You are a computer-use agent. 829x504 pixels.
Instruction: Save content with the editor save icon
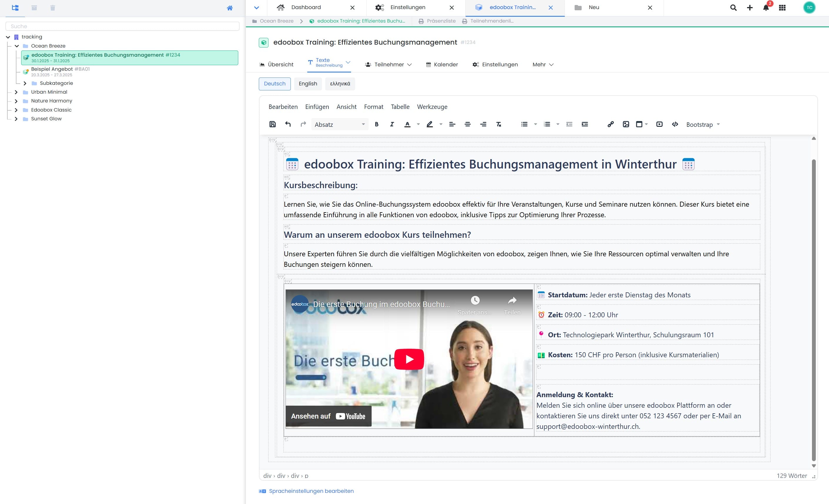point(273,124)
